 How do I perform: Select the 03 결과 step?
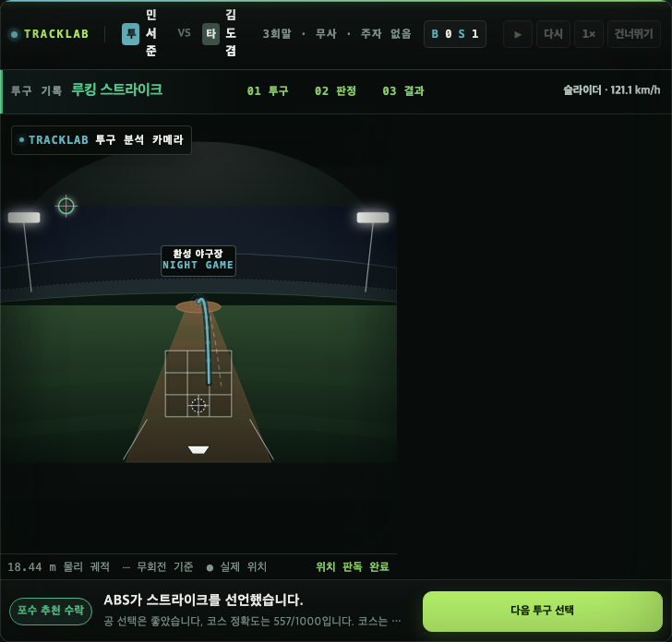402,90
